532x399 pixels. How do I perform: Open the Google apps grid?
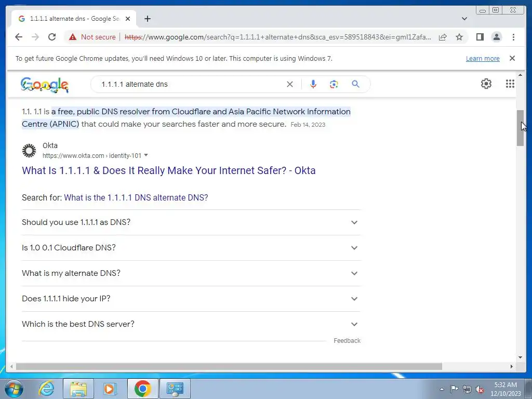510,84
